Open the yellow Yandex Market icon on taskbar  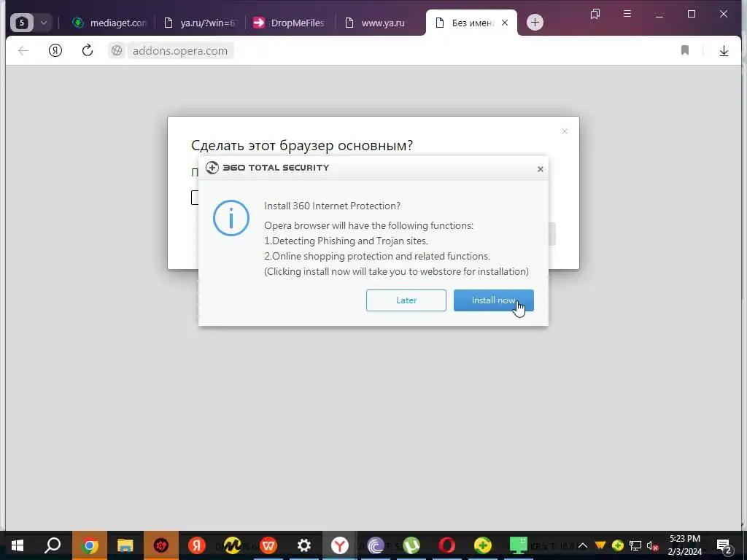point(233,545)
